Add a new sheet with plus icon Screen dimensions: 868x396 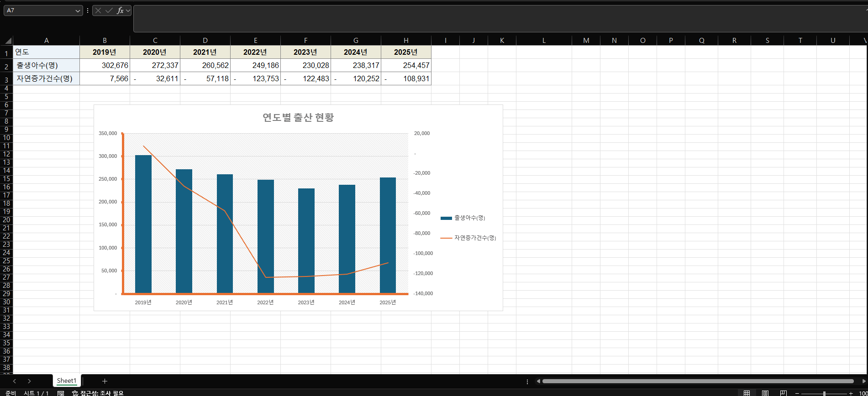click(x=105, y=381)
